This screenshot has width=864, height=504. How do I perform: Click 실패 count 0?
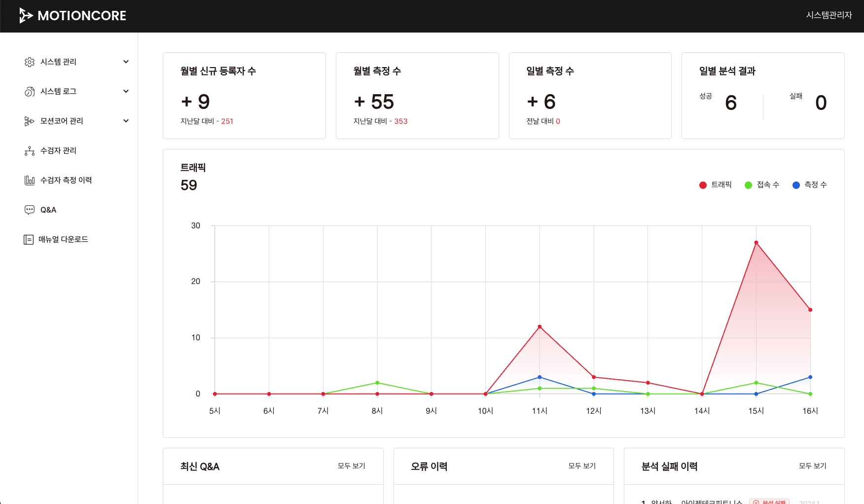click(821, 103)
